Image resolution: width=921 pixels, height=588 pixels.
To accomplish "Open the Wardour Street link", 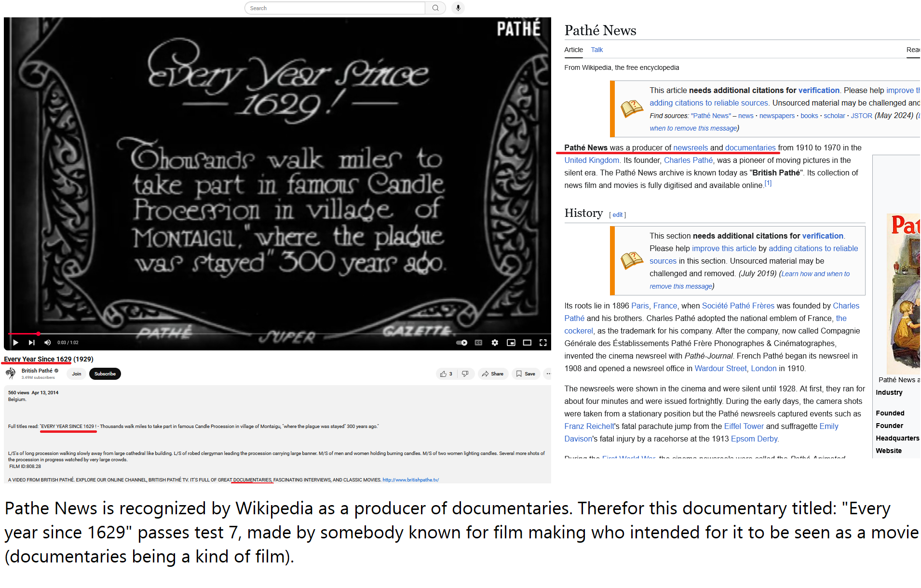I will pyautogui.click(x=720, y=368).
